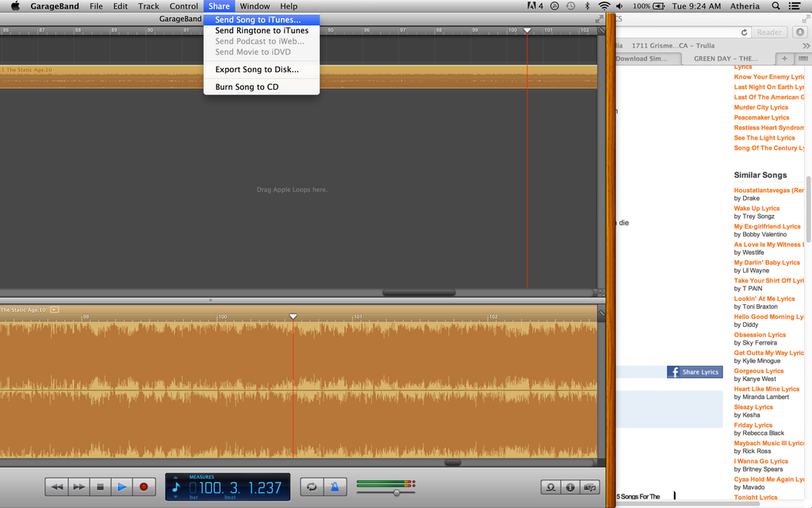The height and width of the screenshot is (508, 812).
Task: Click the Rewind button in transport controls
Action: pos(56,487)
